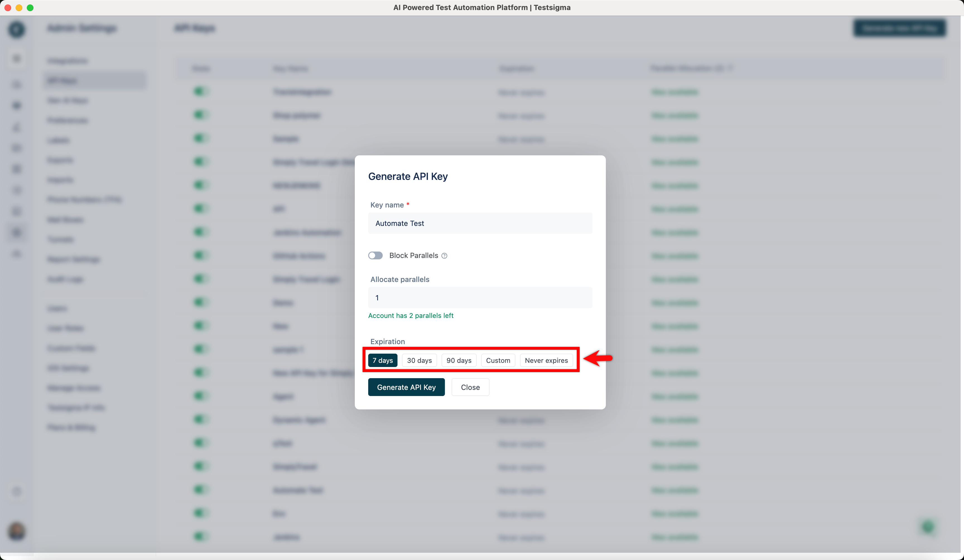Image resolution: width=964 pixels, height=560 pixels.
Task: Choose the 90 days expiration option
Action: (x=459, y=360)
